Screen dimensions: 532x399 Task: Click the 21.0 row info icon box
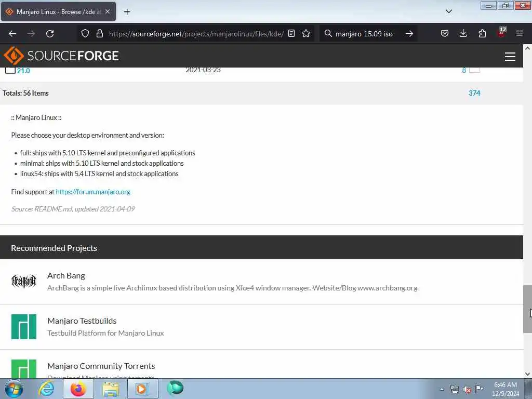pos(474,70)
